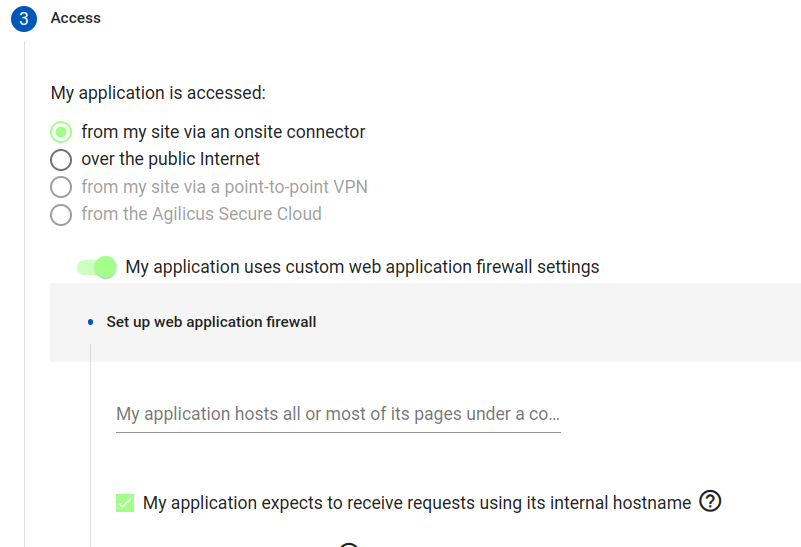This screenshot has height=547, width=801.
Task: Click the 'over the public Internet' label text
Action: [170, 159]
